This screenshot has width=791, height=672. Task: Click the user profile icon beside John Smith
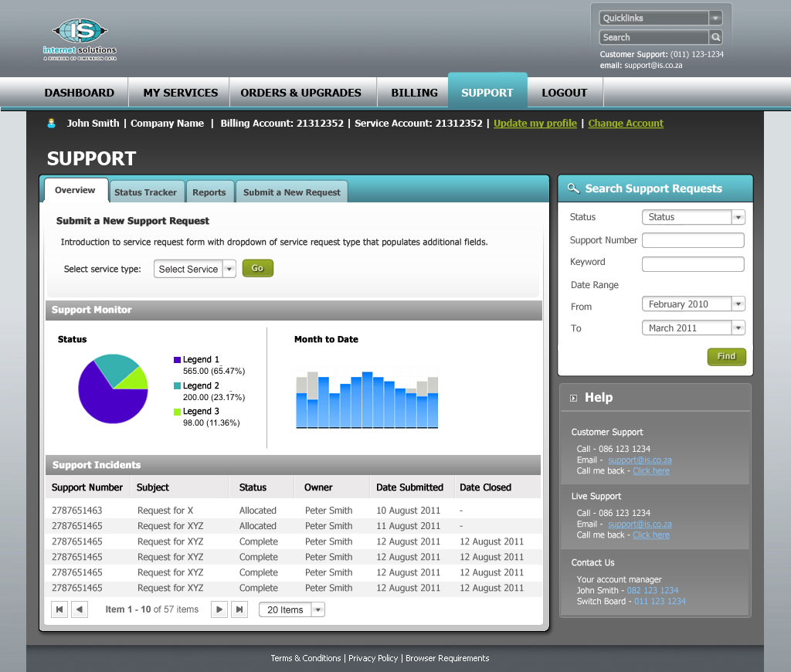pyautogui.click(x=52, y=123)
